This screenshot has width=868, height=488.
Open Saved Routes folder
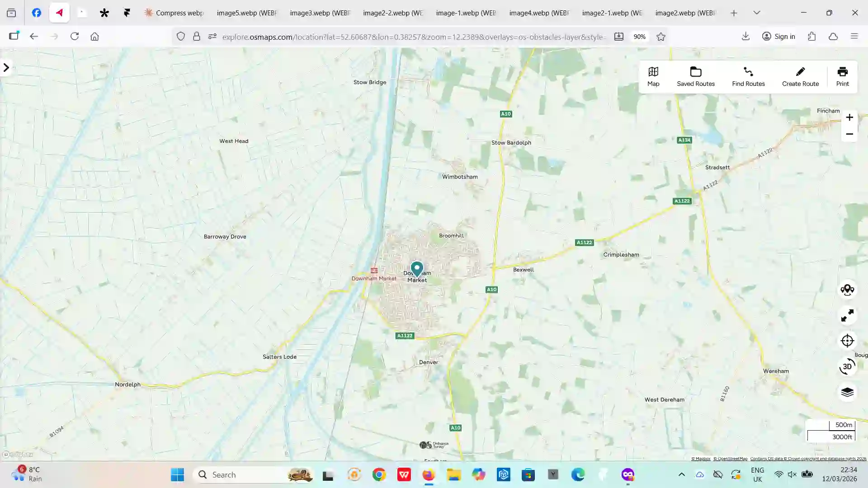coord(695,76)
